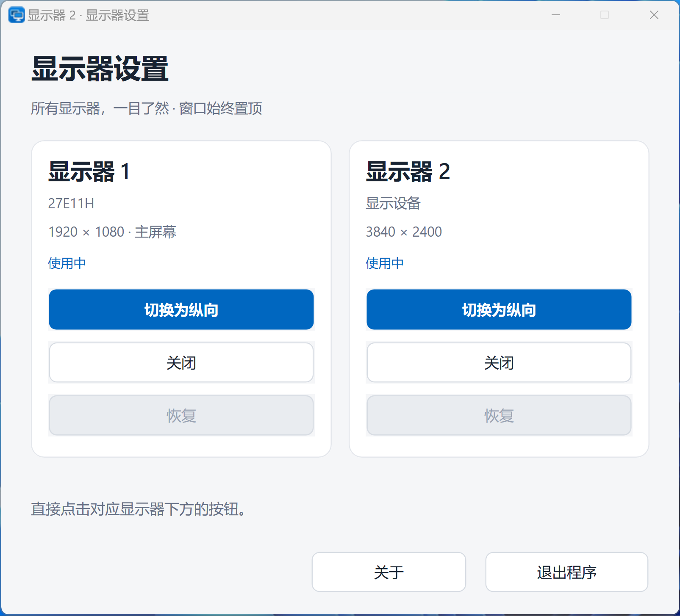
Task: Click window title 显示器 2 · 显示器设置
Action: pyautogui.click(x=89, y=16)
